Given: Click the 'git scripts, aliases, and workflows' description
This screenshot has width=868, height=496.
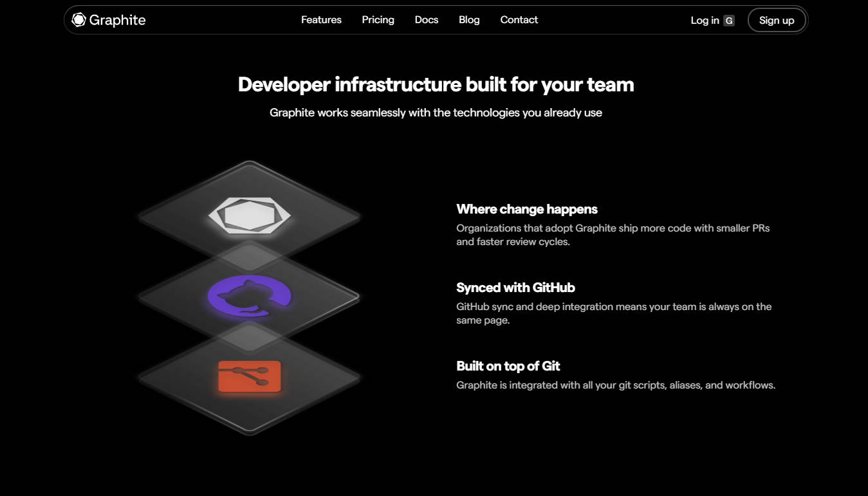Looking at the screenshot, I should pos(615,385).
